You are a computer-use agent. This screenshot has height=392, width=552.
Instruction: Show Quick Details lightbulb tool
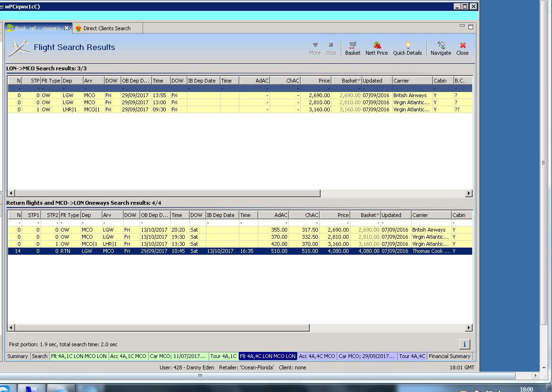pos(407,46)
